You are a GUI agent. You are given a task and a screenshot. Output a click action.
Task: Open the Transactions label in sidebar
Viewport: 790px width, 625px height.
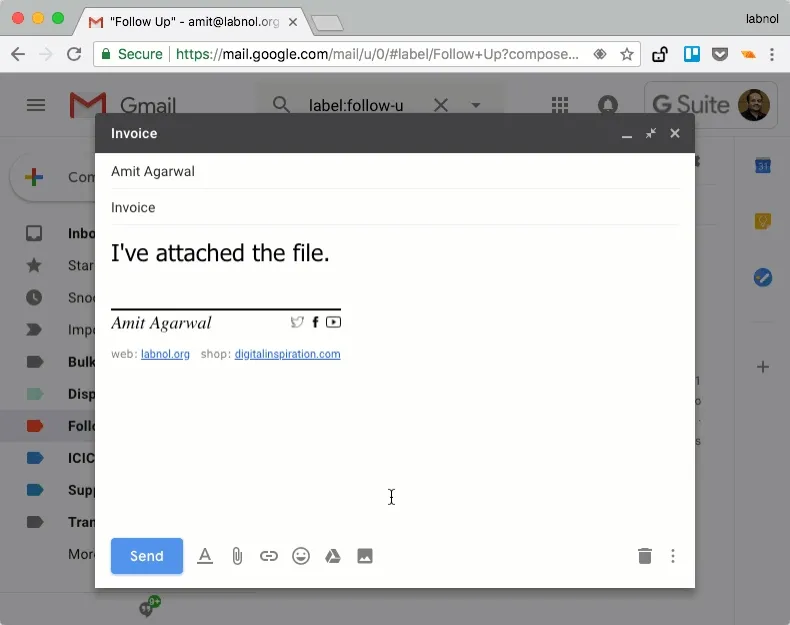click(48, 522)
